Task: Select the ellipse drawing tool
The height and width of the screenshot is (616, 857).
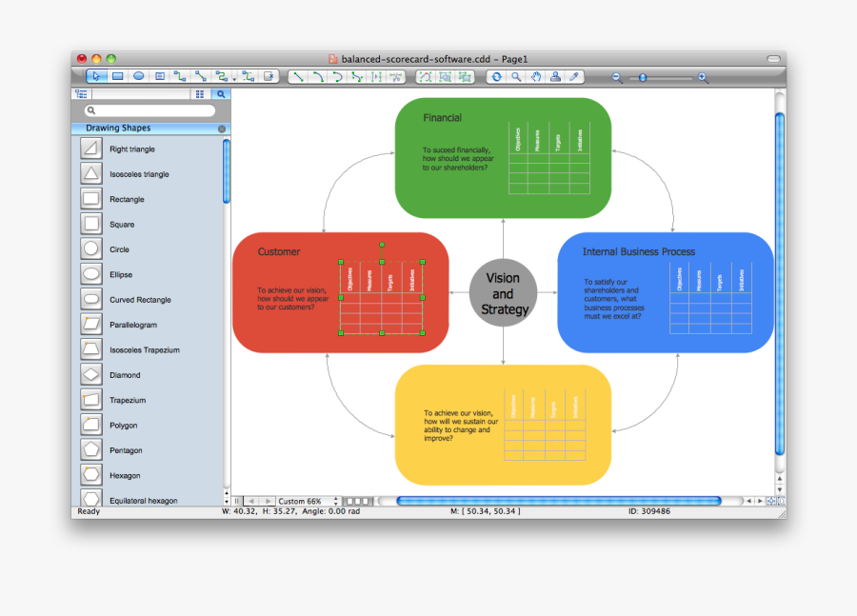Action: tap(139, 76)
